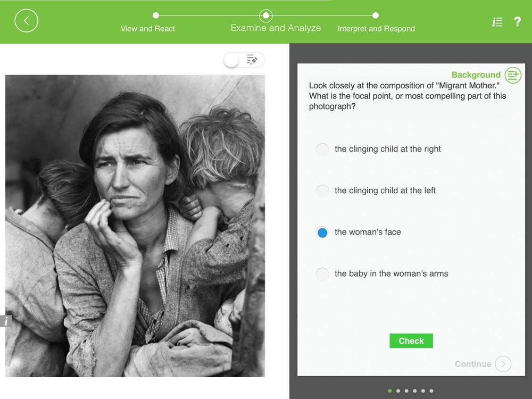Select 'the clinging child at the right'
The height and width of the screenshot is (399, 532).
tap(378, 149)
